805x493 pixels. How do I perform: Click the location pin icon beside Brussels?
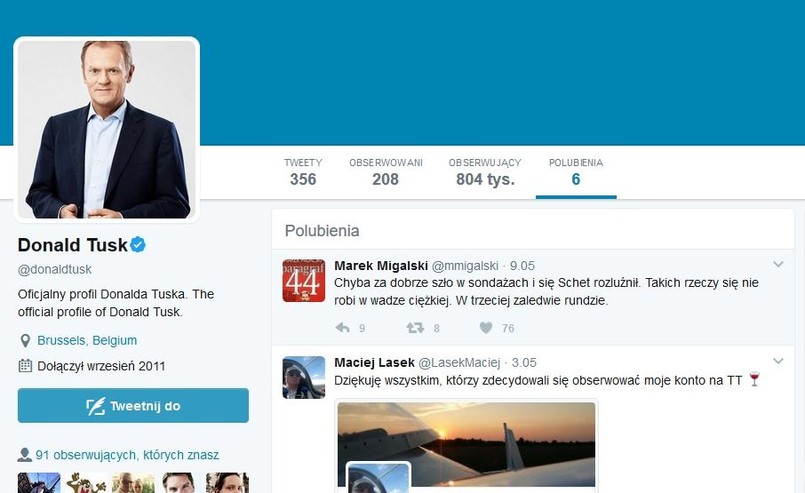point(25,340)
